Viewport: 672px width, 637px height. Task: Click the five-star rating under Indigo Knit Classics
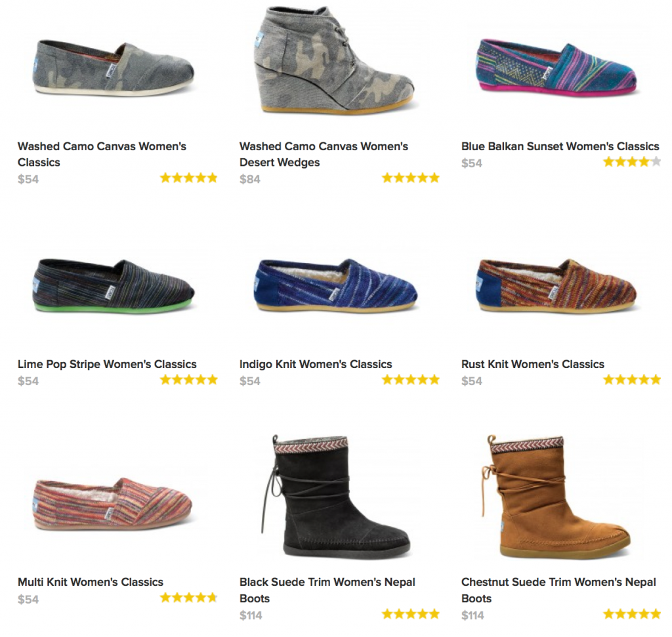pyautogui.click(x=410, y=379)
